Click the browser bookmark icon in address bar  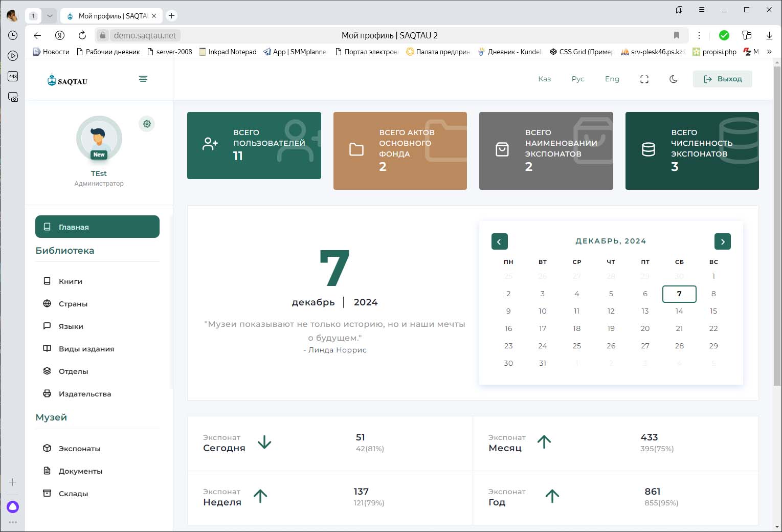(677, 35)
